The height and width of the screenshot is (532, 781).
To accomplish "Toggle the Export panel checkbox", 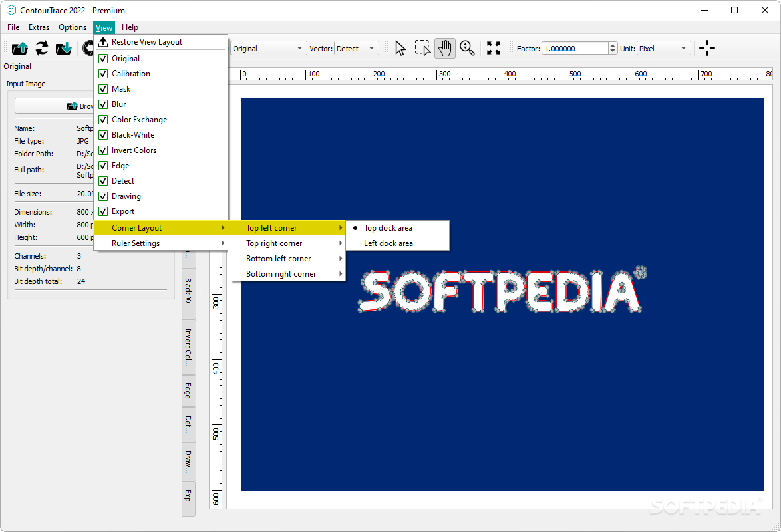I will tap(103, 211).
